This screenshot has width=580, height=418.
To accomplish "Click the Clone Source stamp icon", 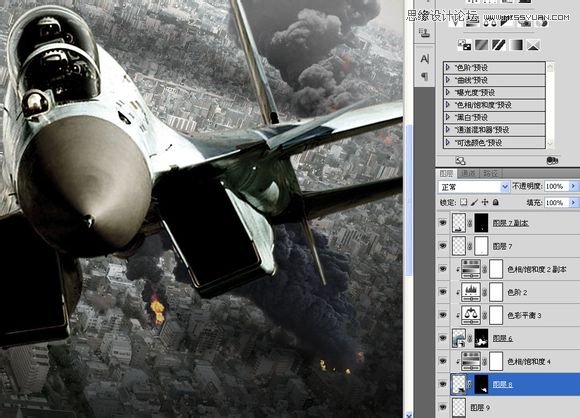I will (x=425, y=33).
